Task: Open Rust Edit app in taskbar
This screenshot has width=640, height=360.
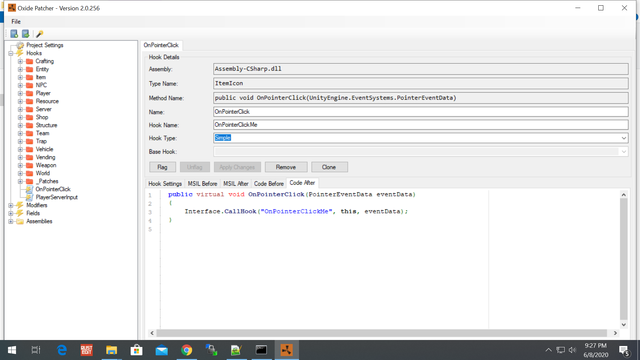Action: 87,350
